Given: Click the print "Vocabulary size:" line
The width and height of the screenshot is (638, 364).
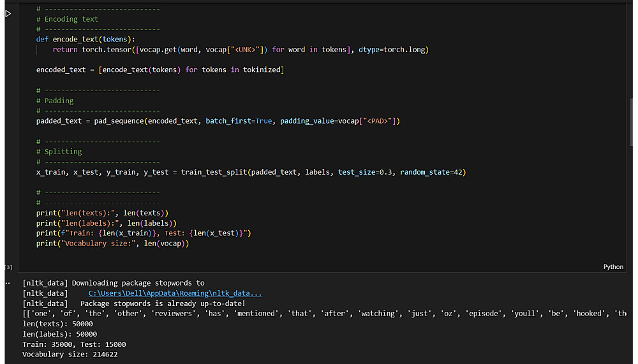Looking at the screenshot, I should click(113, 244).
